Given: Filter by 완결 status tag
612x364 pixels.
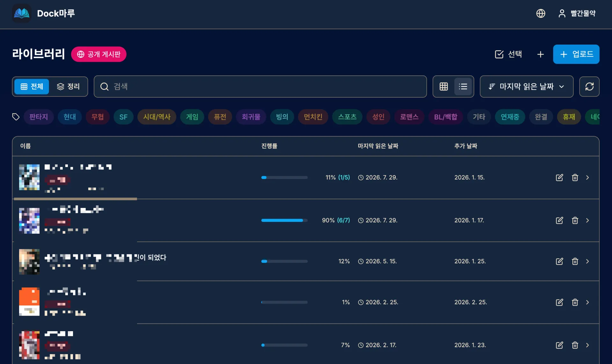Looking at the screenshot, I should click(541, 117).
